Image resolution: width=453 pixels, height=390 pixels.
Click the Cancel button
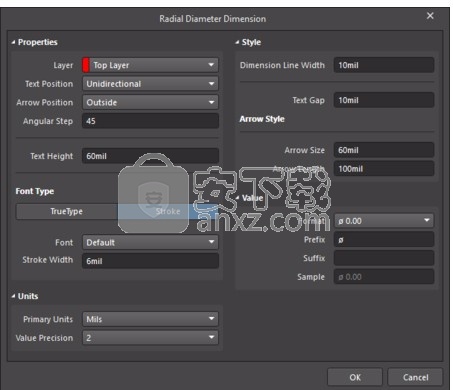tap(415, 377)
